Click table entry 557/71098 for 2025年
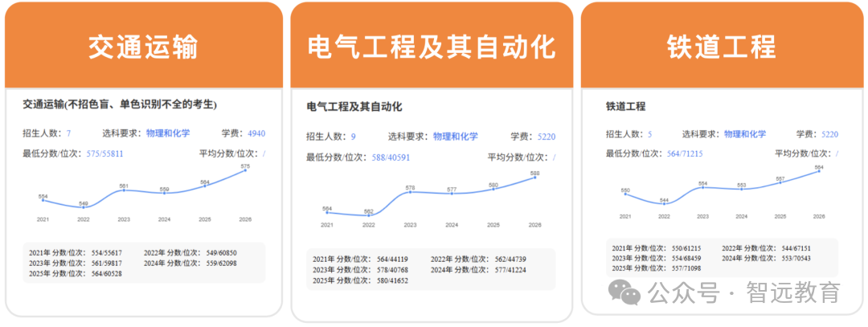Screen dimensions: 868x327 pyautogui.click(x=686, y=268)
